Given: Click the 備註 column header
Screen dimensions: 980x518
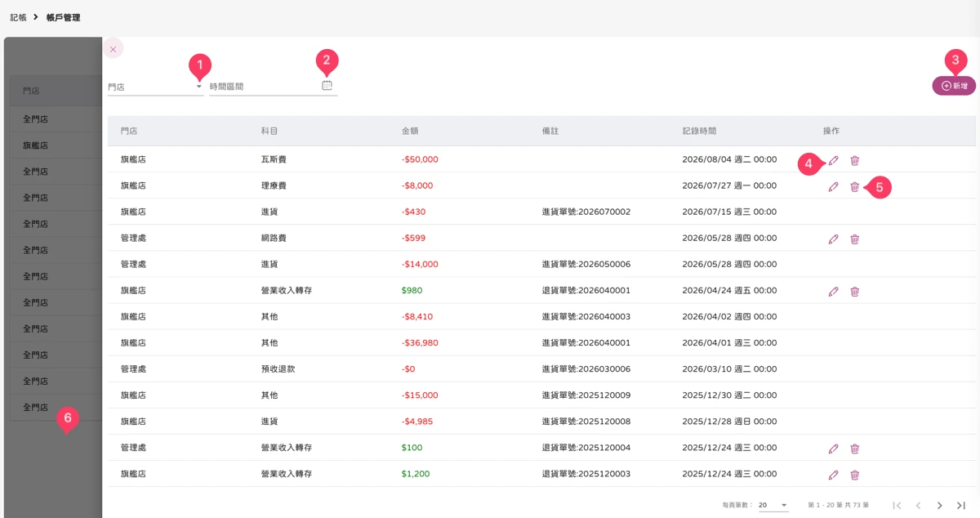Looking at the screenshot, I should pos(550,131).
